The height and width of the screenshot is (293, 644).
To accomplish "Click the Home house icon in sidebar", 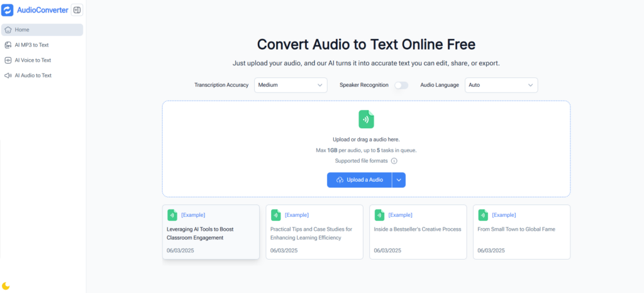I will click(x=8, y=30).
